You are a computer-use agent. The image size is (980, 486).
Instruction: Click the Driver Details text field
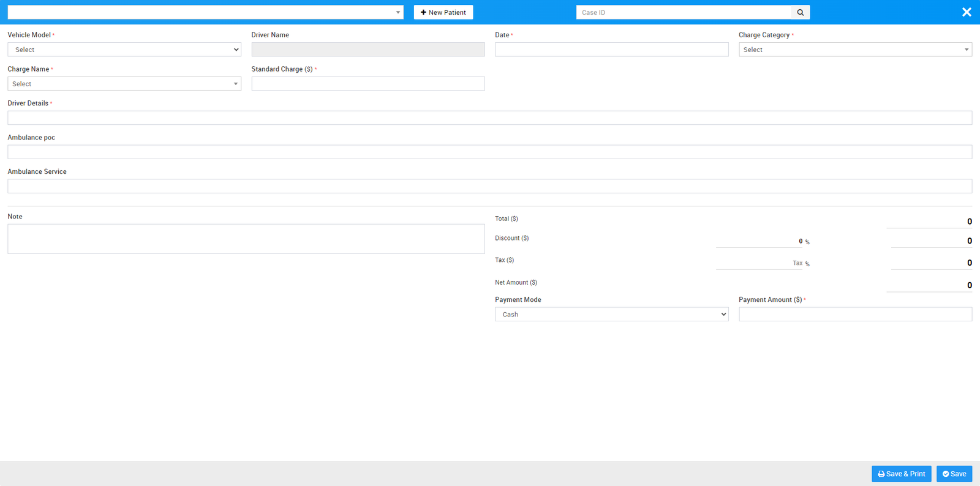(x=489, y=118)
